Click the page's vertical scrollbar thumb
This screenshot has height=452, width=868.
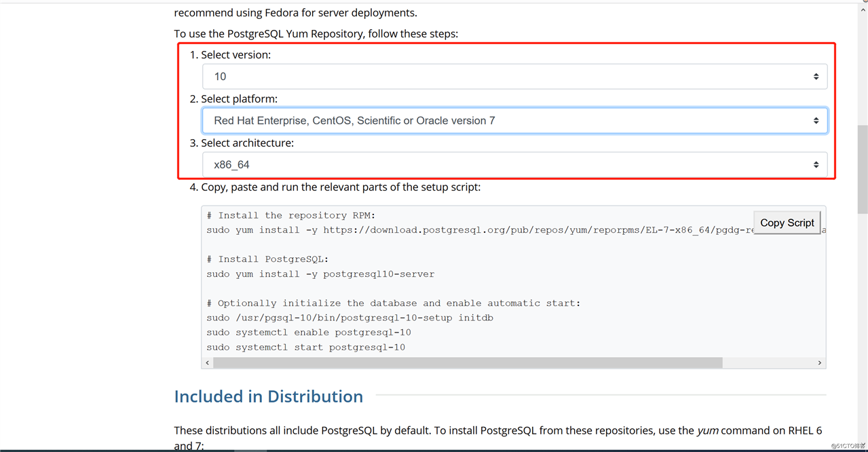tap(863, 170)
